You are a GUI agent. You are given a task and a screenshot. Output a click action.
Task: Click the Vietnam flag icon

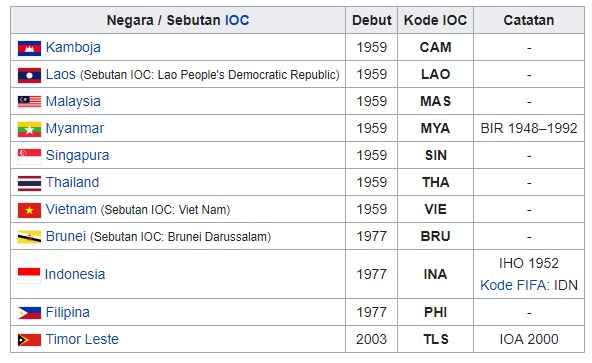click(29, 210)
